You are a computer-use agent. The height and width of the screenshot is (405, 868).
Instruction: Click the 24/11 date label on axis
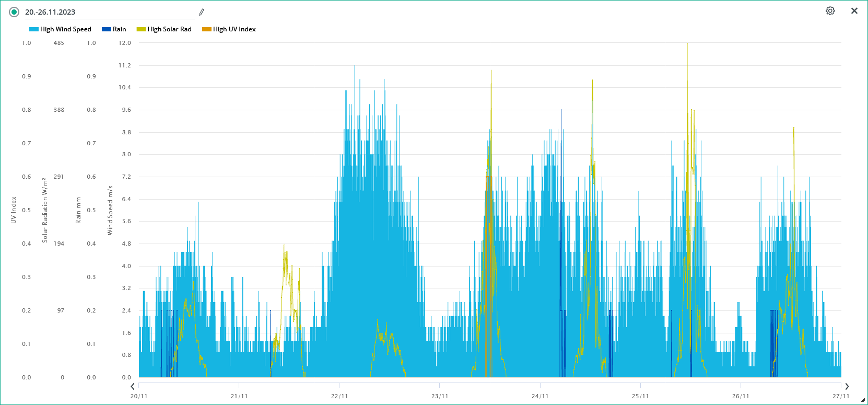[x=540, y=396]
